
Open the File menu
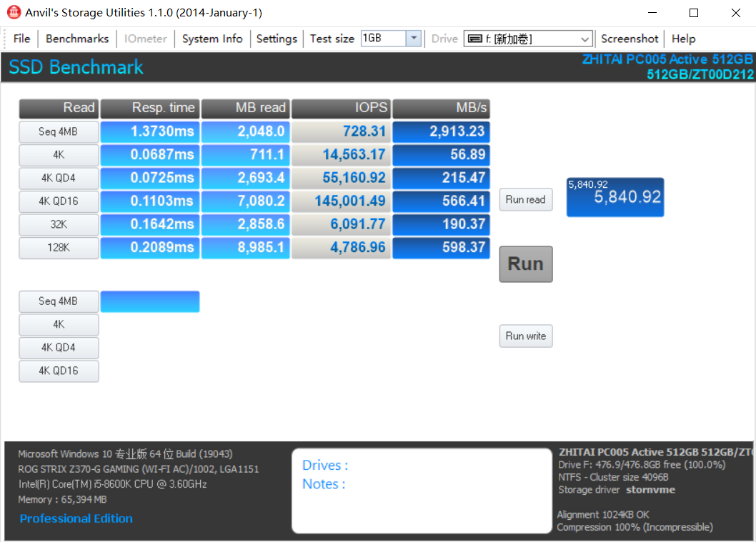21,39
